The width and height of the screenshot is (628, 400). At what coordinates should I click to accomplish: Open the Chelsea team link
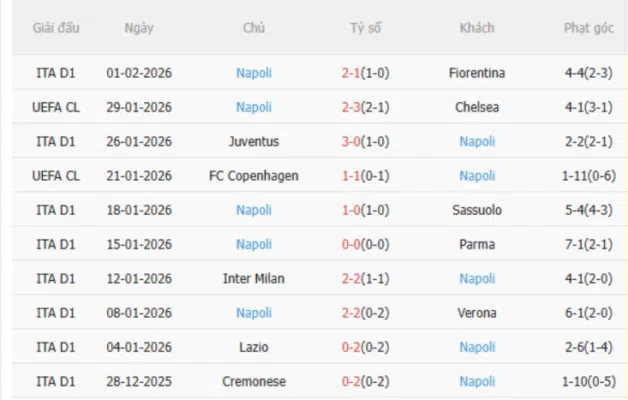click(x=477, y=107)
